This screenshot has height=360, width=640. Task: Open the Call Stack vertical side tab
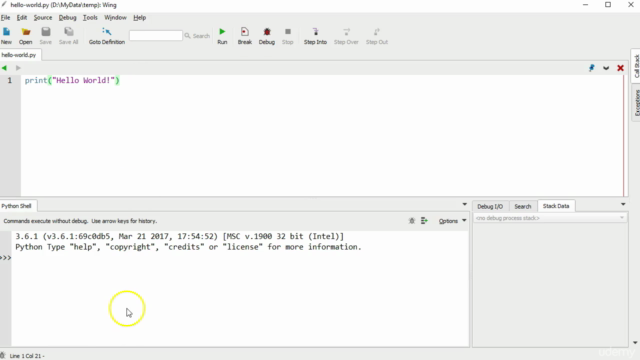pos(636,66)
